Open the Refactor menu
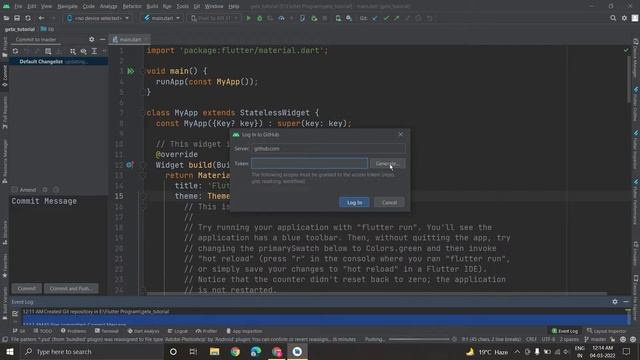640x360 pixels. point(132,6)
